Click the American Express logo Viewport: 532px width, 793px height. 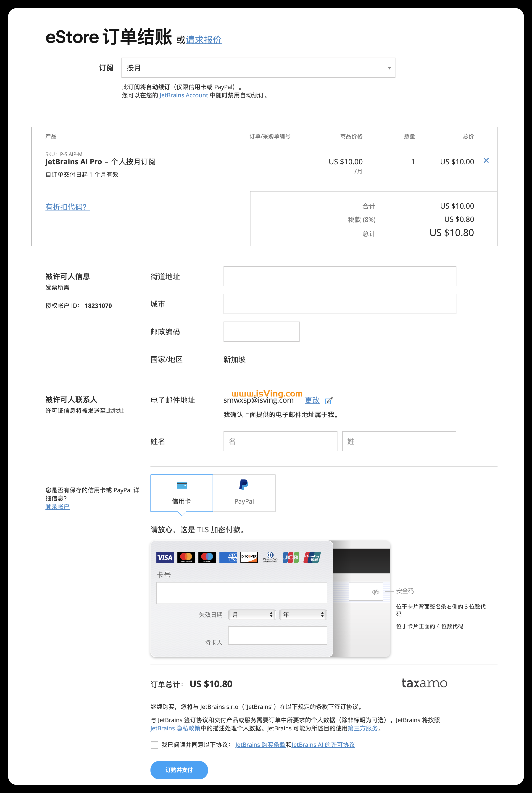click(228, 557)
